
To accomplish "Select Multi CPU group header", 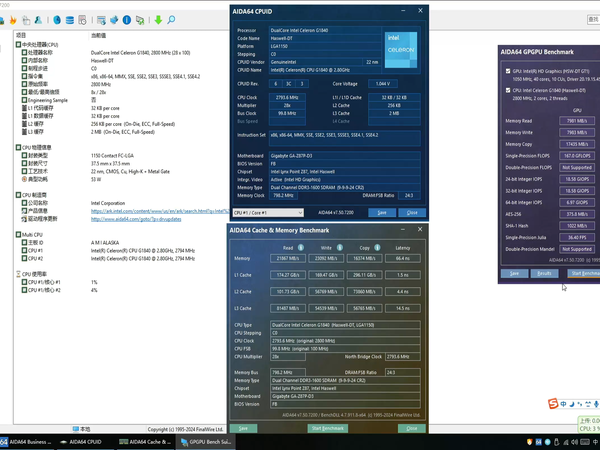I will [29, 235].
